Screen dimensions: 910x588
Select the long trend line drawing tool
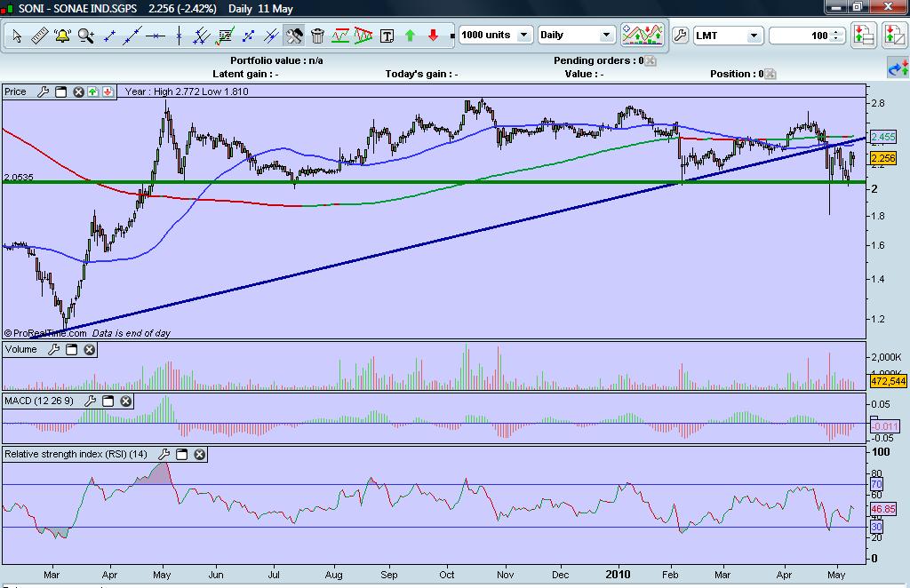[x=132, y=36]
